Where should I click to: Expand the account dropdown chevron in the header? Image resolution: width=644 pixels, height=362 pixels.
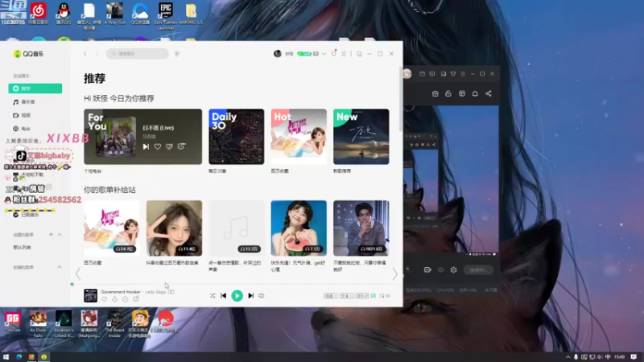point(324,54)
